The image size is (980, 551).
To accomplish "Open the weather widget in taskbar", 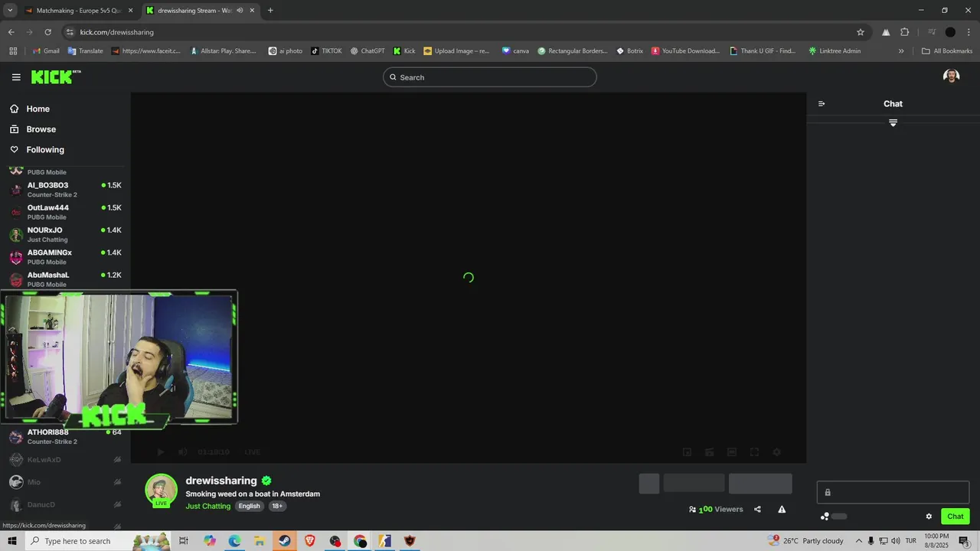I will pos(805,541).
